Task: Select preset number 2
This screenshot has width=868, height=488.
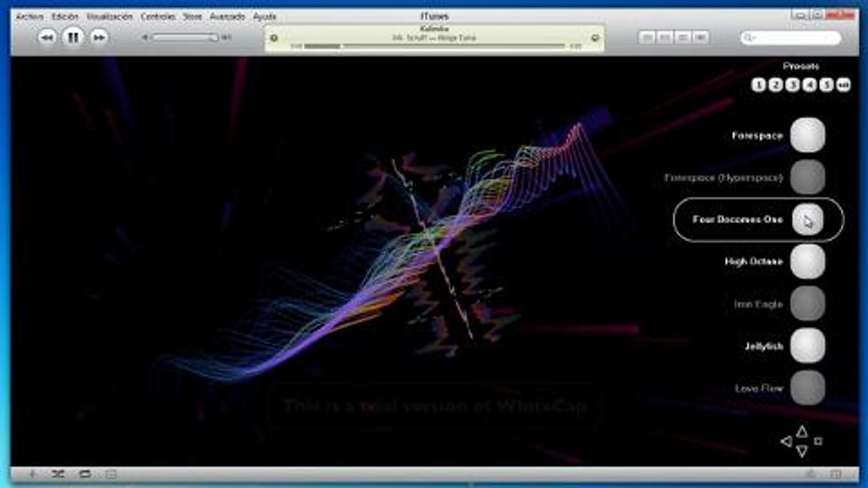Action: point(776,85)
